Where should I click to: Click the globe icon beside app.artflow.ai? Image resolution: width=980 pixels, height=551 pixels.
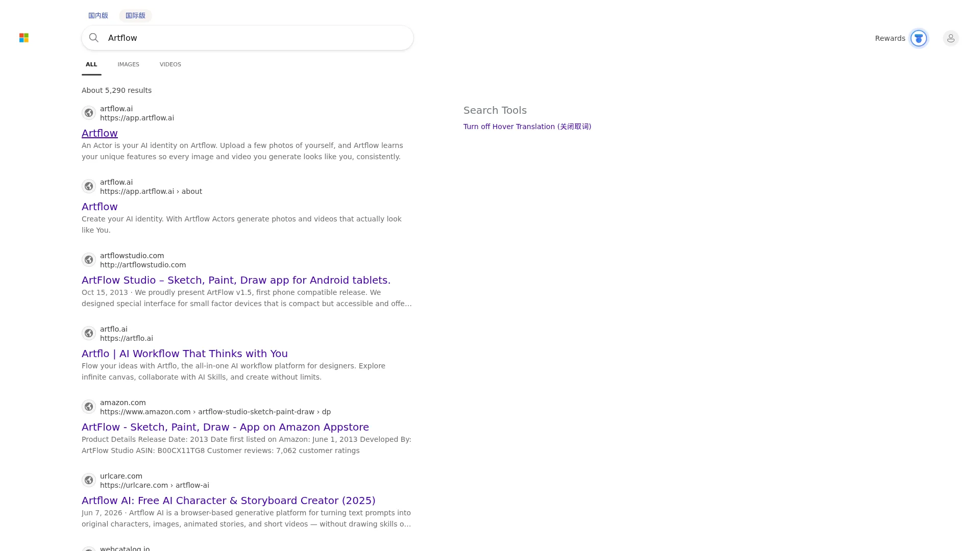point(89,113)
